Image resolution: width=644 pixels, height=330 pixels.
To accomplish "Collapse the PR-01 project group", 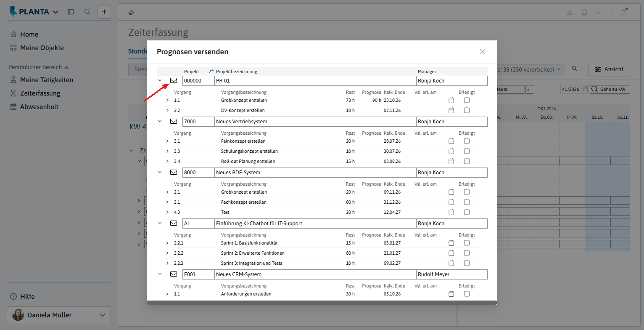I will pyautogui.click(x=160, y=80).
